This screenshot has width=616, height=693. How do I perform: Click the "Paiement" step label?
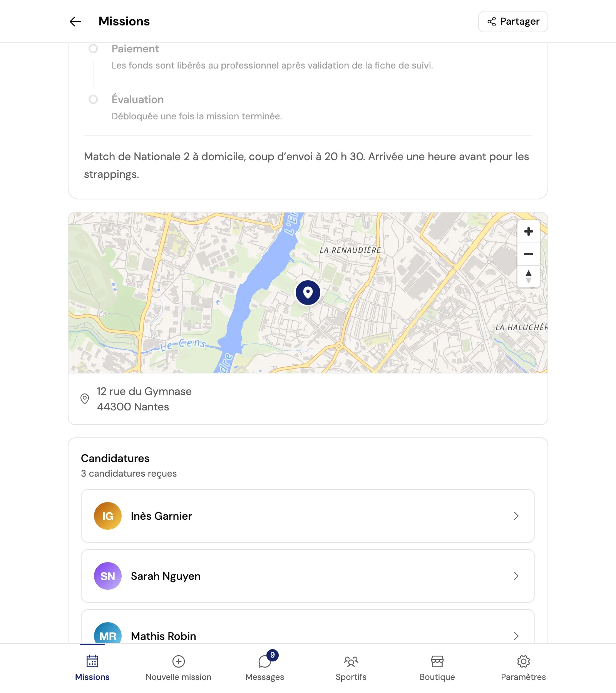click(x=136, y=49)
